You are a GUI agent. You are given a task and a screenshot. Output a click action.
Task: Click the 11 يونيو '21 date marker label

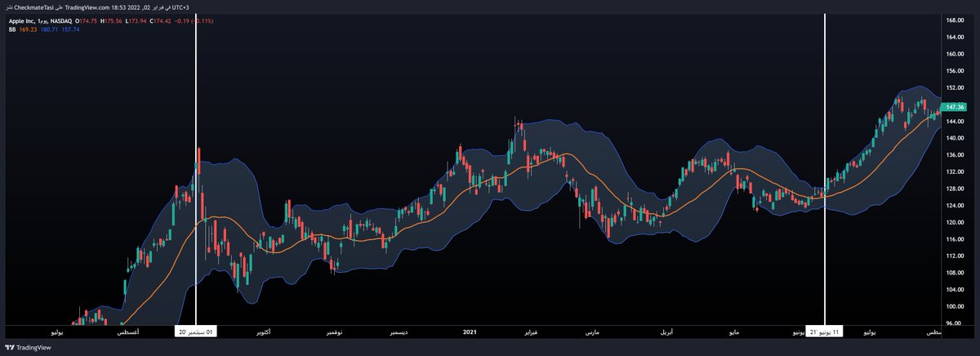click(825, 332)
